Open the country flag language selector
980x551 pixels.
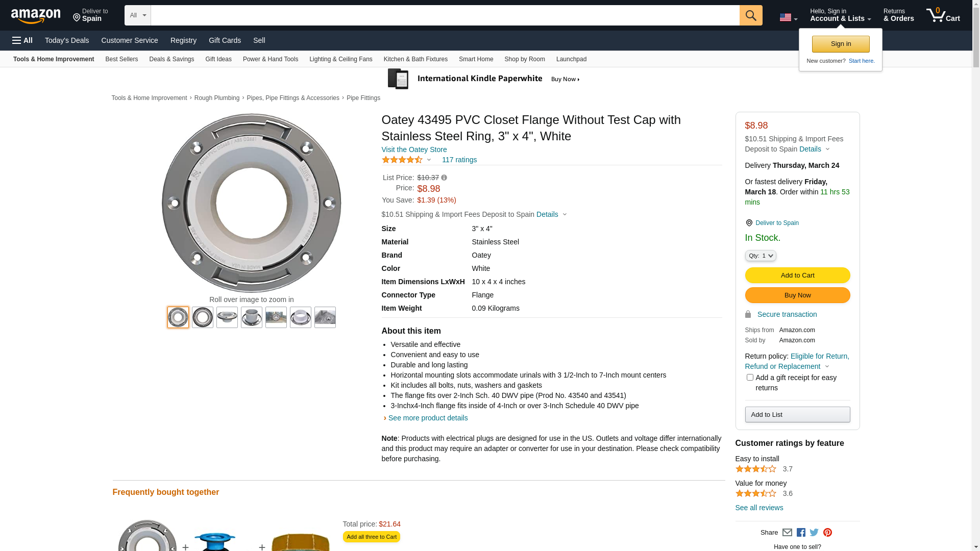(788, 18)
